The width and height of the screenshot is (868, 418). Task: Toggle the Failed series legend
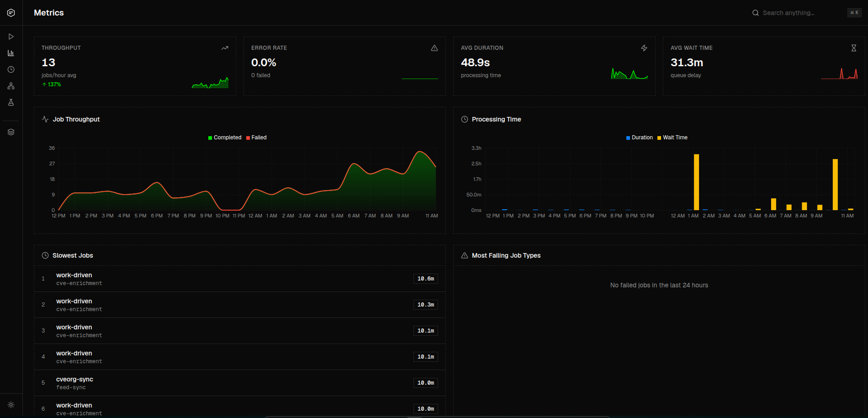tap(256, 138)
